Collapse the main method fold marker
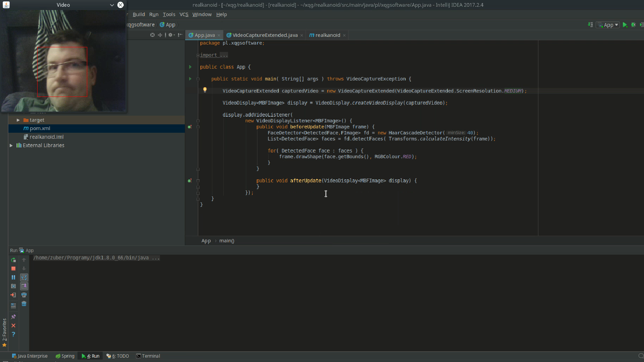Screen dimensions: 644x362 click(198, 79)
